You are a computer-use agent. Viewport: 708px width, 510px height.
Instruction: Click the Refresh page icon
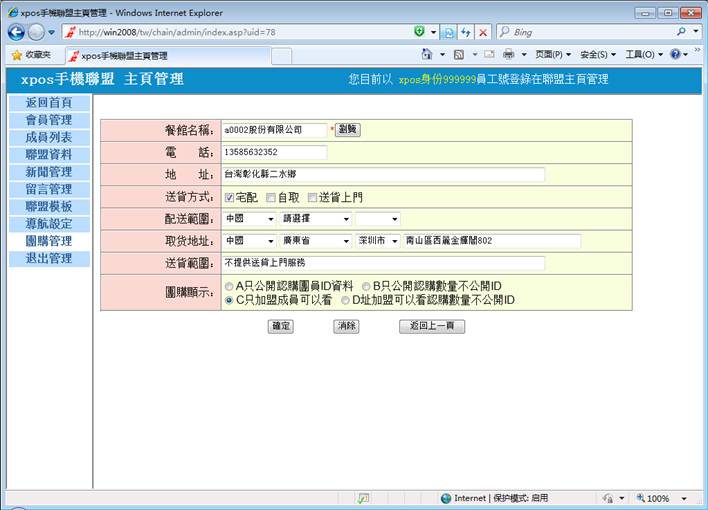point(466,32)
